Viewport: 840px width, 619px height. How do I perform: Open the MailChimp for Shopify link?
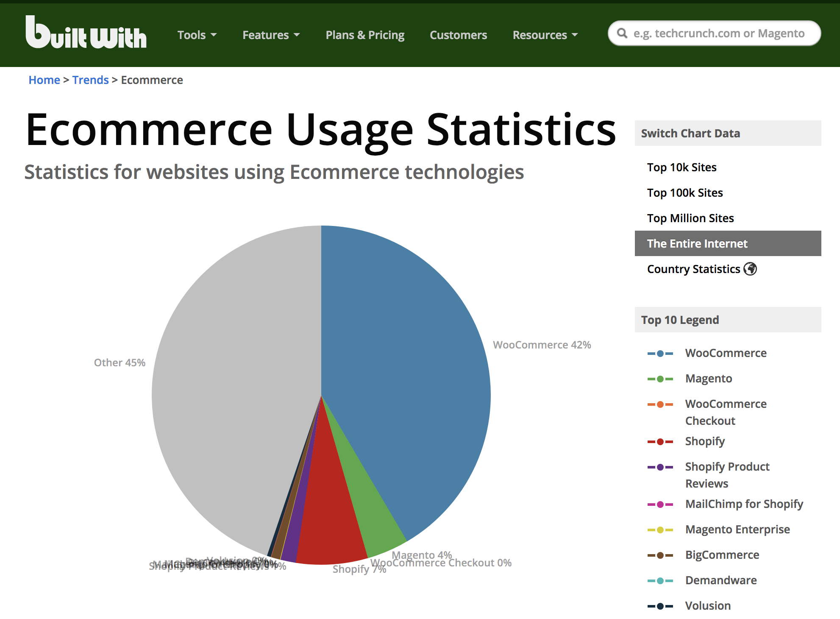pyautogui.click(x=744, y=504)
